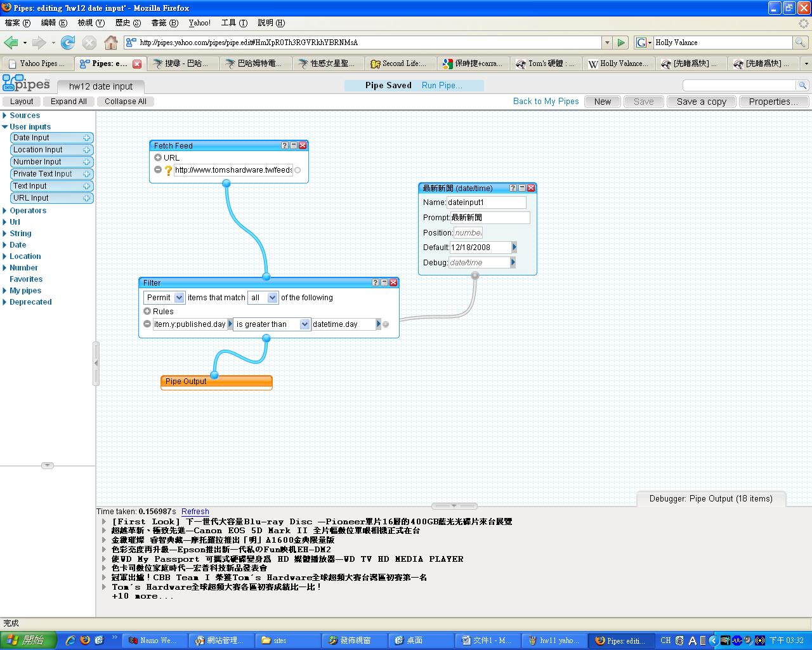Viewport: 812px width, 650px height.
Task: Expand the Deprecated category
Action: (5, 302)
